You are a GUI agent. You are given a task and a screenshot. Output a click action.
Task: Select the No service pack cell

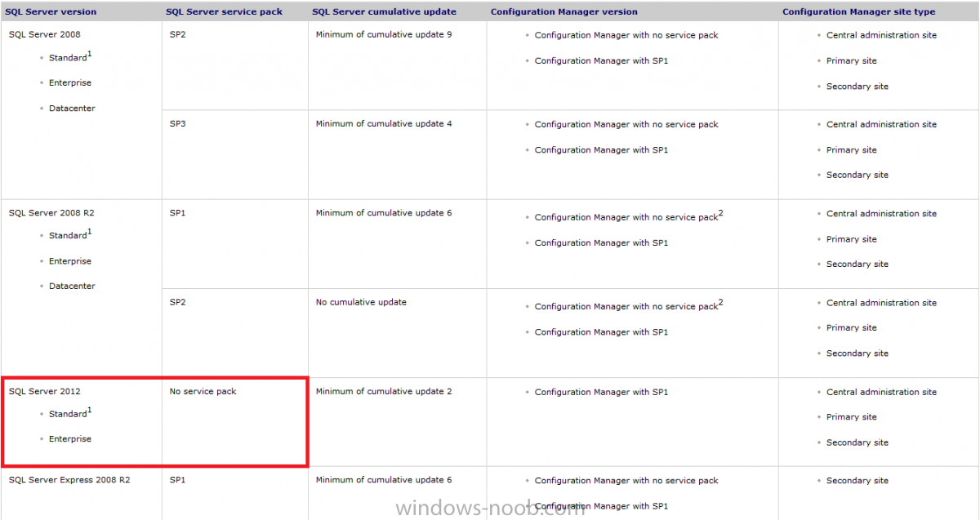(x=203, y=392)
